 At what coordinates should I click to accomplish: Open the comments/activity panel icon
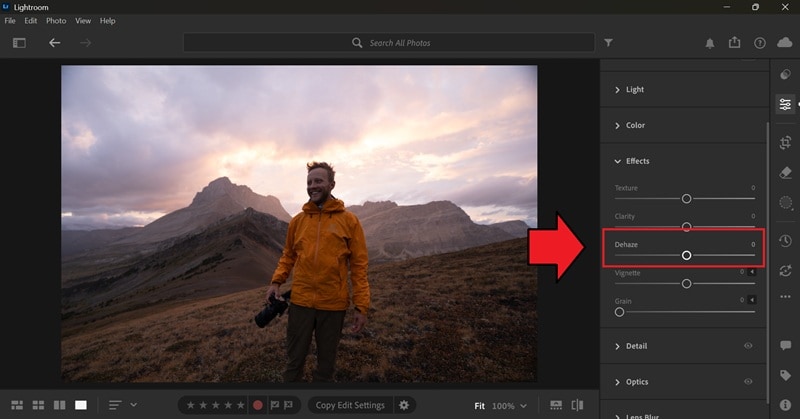(785, 346)
